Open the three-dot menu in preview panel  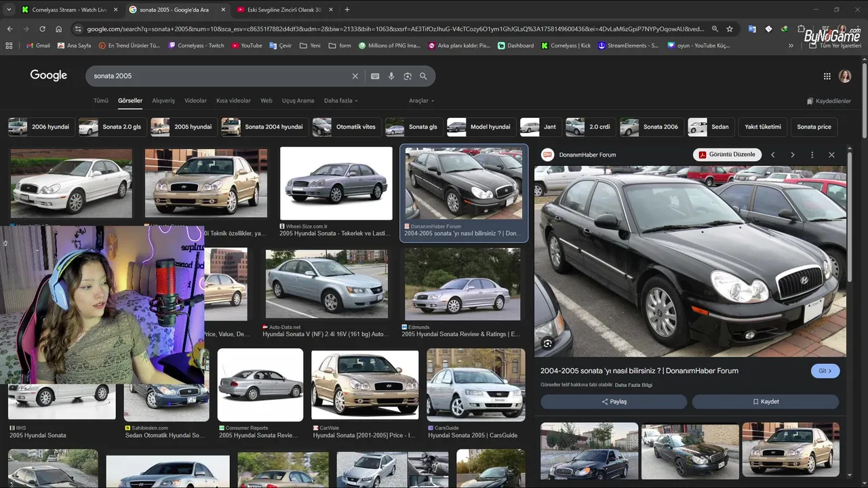(x=812, y=155)
